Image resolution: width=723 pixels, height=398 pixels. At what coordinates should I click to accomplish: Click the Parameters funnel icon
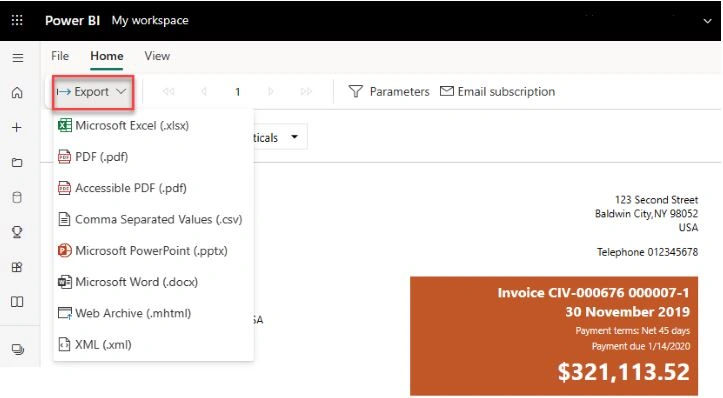[x=356, y=91]
